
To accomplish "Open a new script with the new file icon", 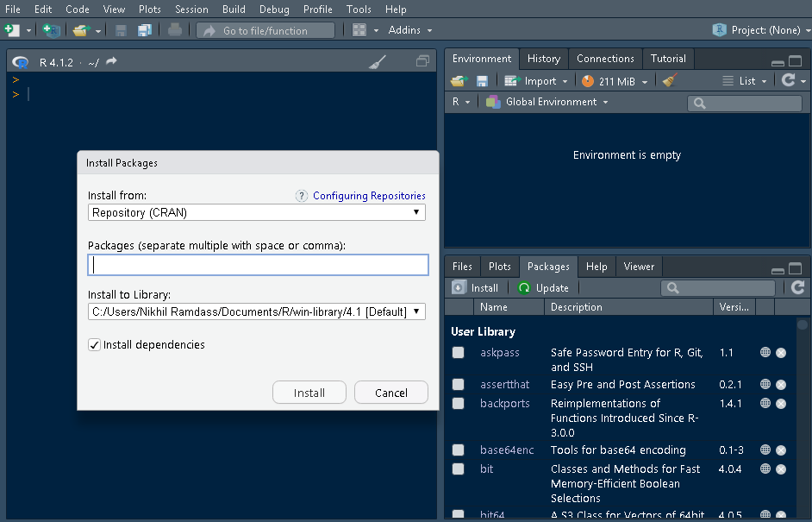I will click(12, 29).
